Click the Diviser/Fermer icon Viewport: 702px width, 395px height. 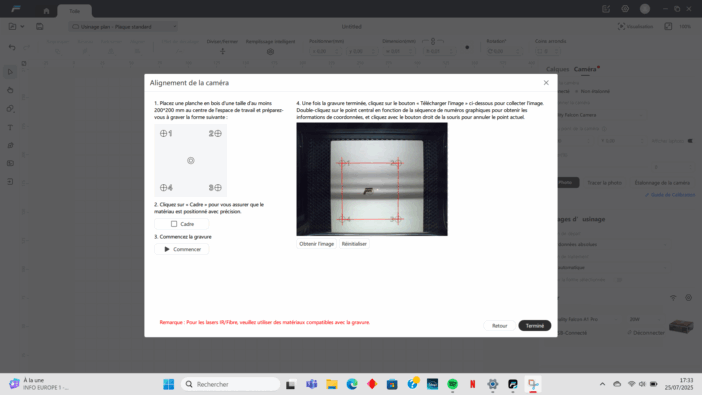[x=223, y=52]
